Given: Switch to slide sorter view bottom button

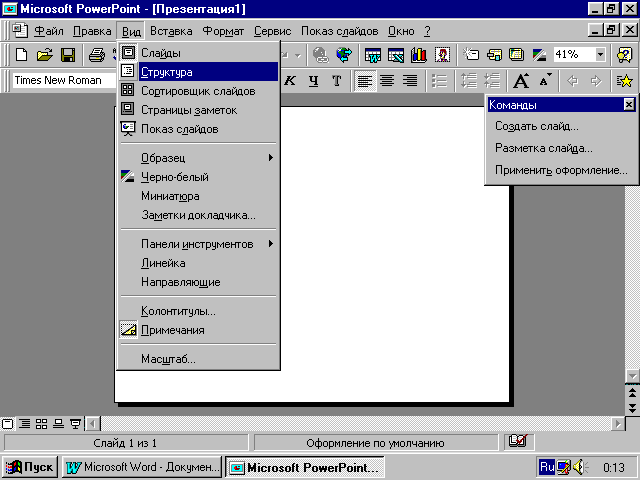Looking at the screenshot, I should (x=41, y=424).
